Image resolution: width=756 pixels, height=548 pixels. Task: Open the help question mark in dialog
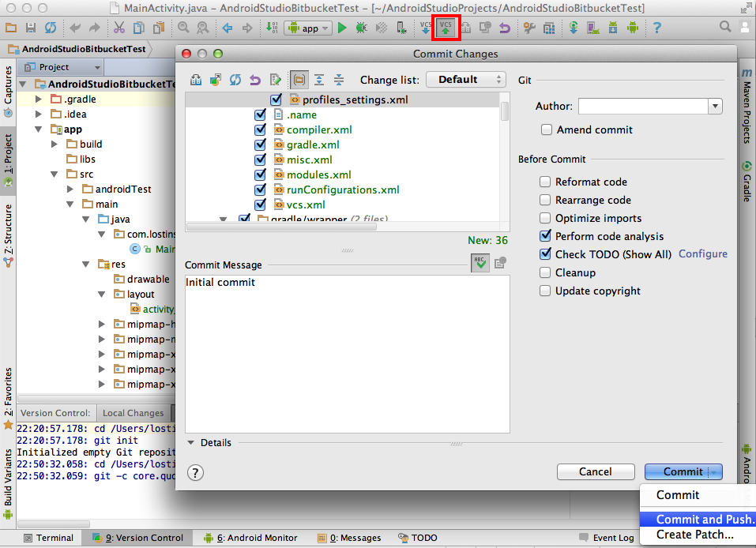pyautogui.click(x=195, y=472)
